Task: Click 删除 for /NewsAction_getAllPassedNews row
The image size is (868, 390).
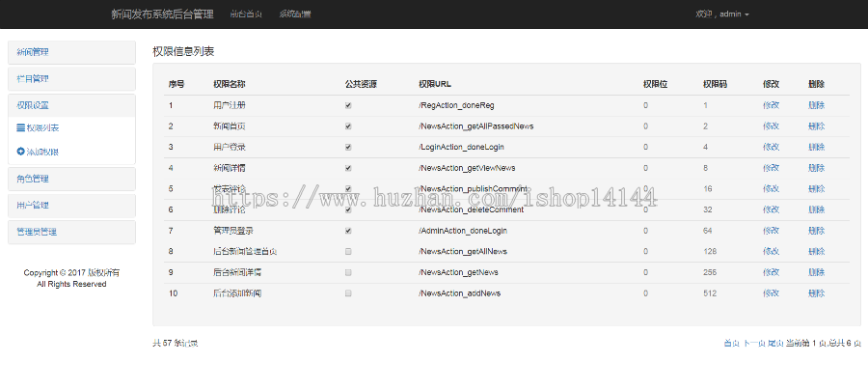Action: point(817,126)
